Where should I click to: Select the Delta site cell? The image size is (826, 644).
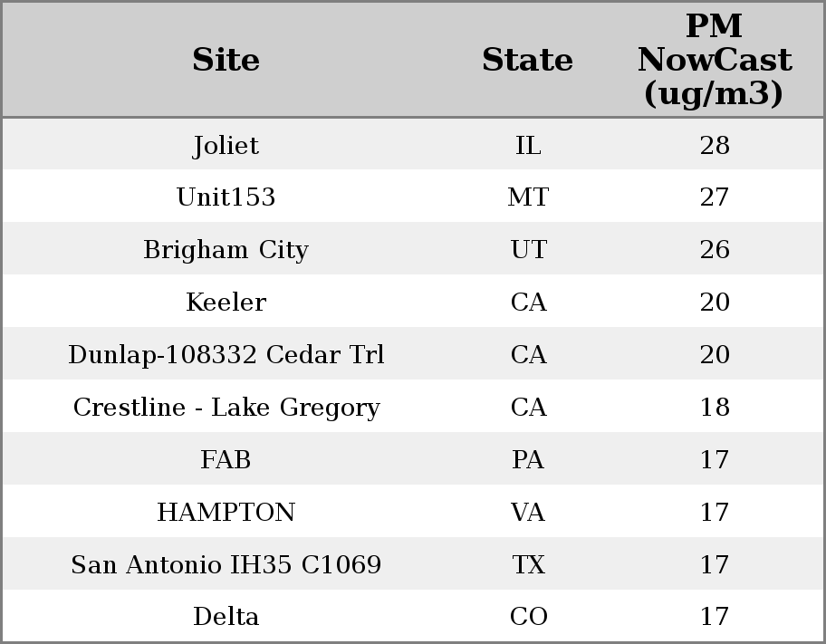226,617
